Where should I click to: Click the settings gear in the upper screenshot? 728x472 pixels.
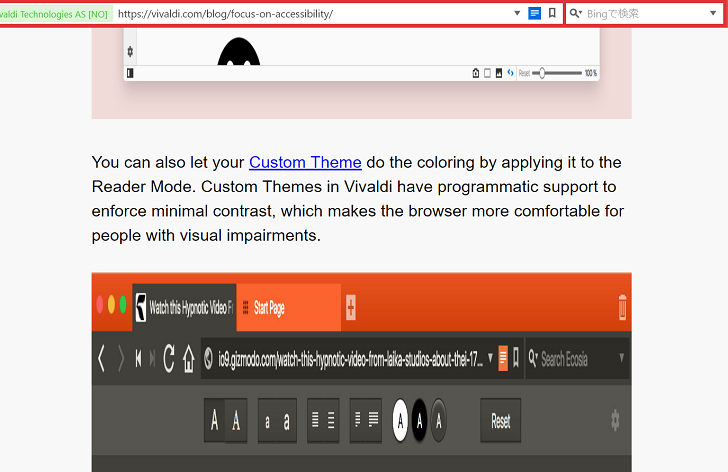click(x=130, y=52)
